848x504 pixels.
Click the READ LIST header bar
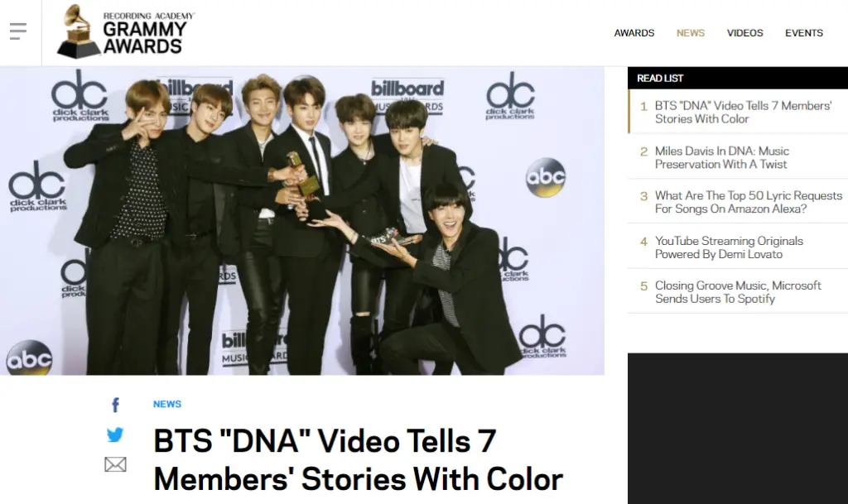pos(738,79)
